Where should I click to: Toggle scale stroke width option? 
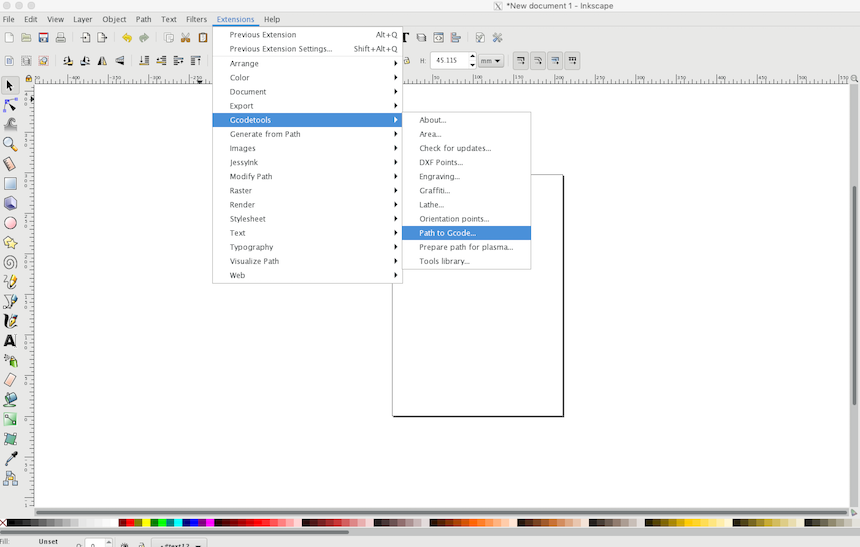(520, 61)
